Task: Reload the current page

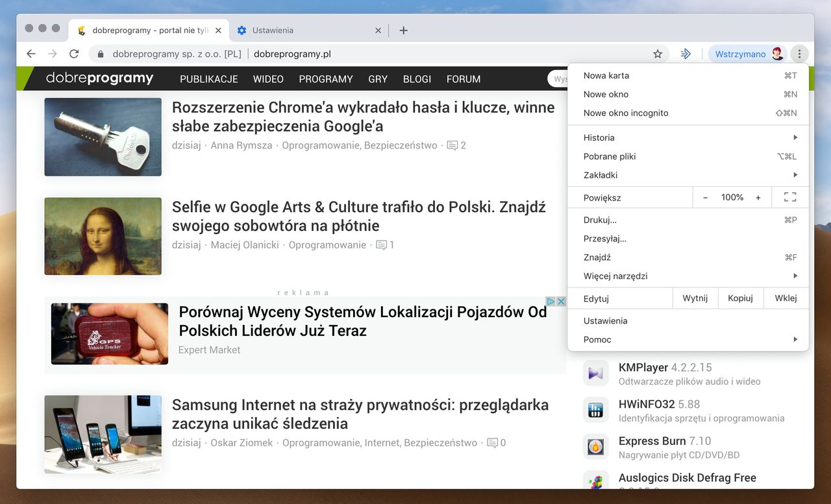Action: pyautogui.click(x=73, y=54)
